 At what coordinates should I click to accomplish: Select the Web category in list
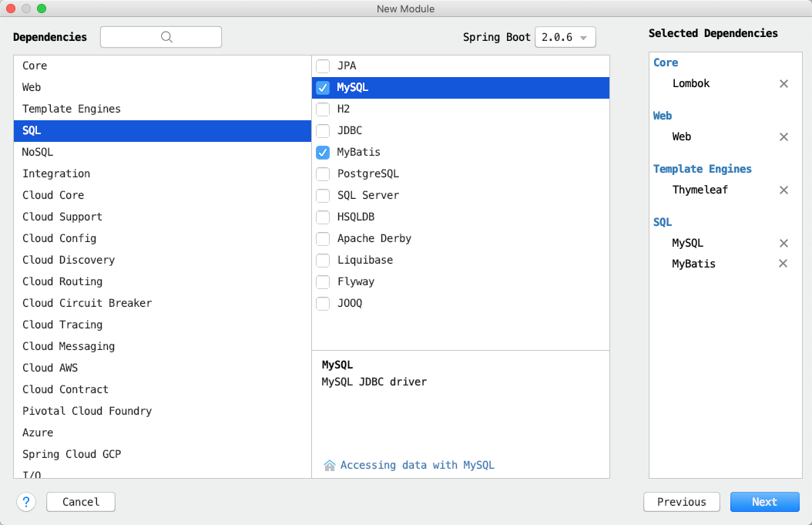163,88
